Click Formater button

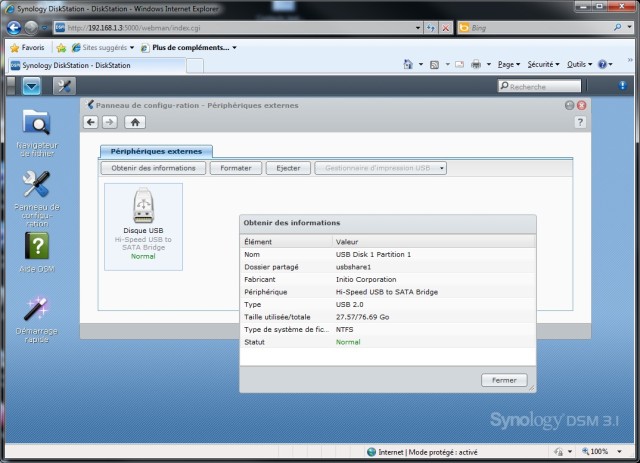(x=236, y=168)
